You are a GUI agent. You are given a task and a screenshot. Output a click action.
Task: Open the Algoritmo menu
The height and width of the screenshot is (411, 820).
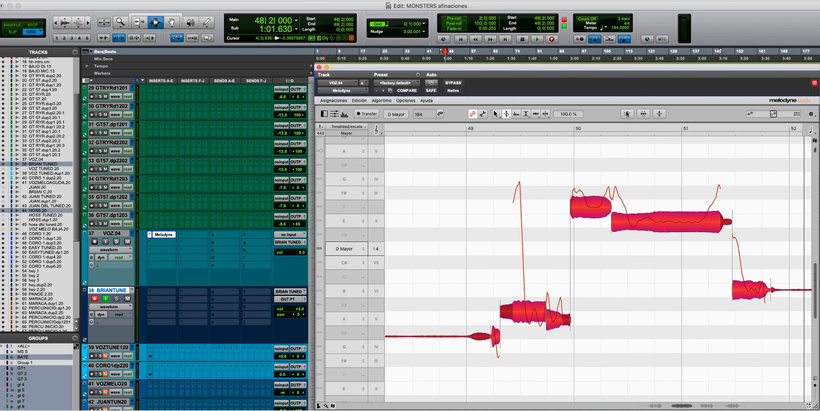[381, 100]
